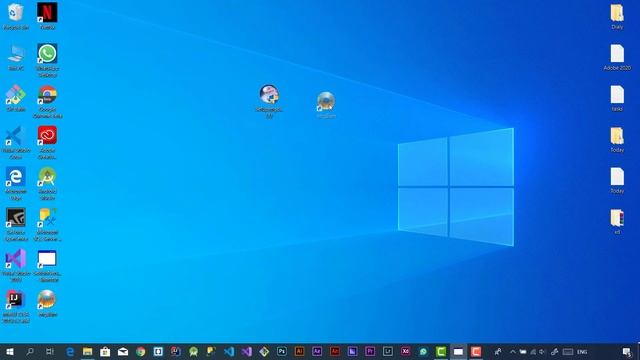
Task: Open Adobe XD from the taskbar
Action: click(405, 351)
